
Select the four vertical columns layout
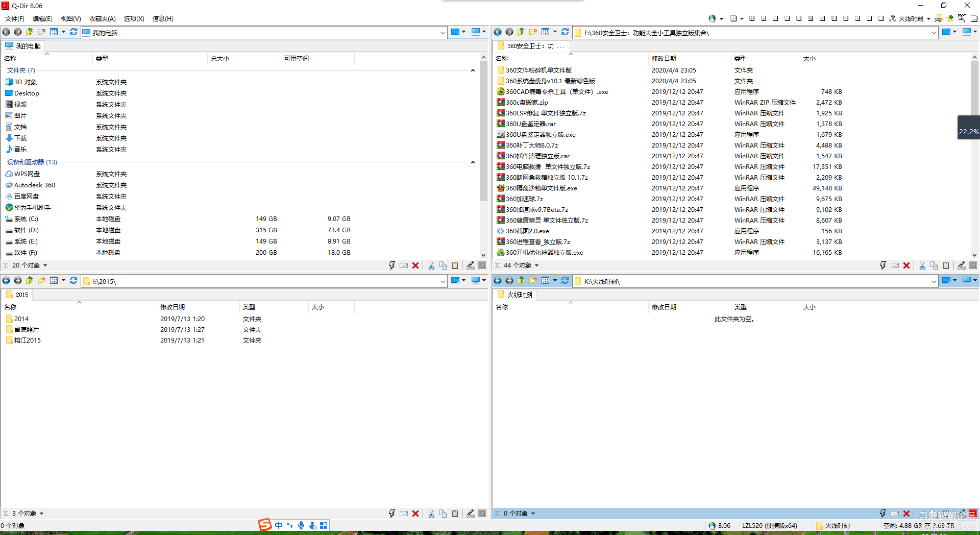tap(811, 18)
